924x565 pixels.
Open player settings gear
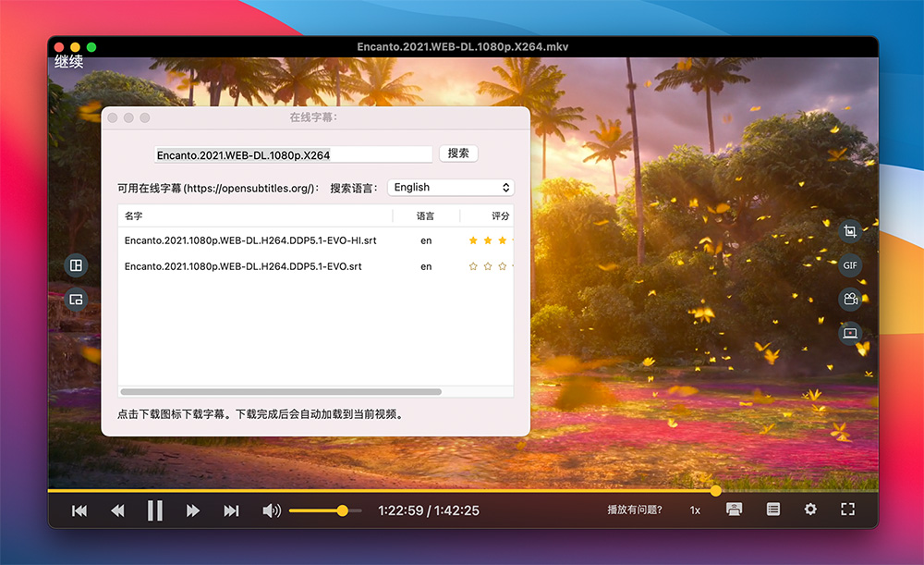[x=811, y=510]
